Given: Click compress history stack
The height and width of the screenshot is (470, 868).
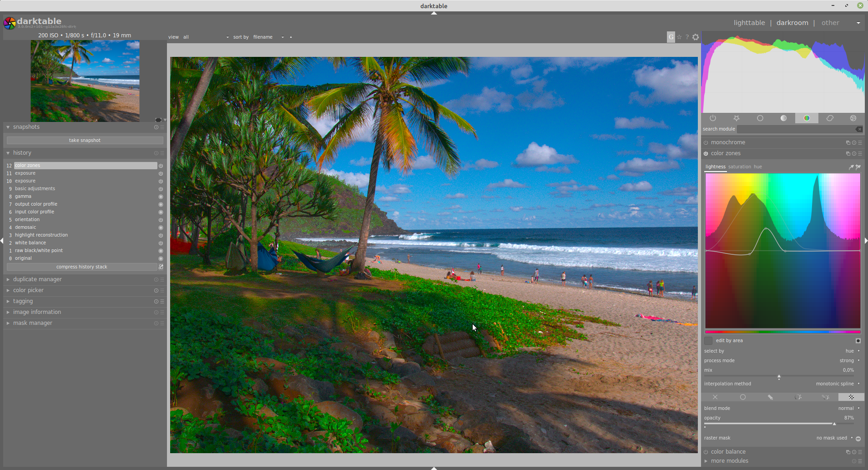Looking at the screenshot, I should (82, 267).
